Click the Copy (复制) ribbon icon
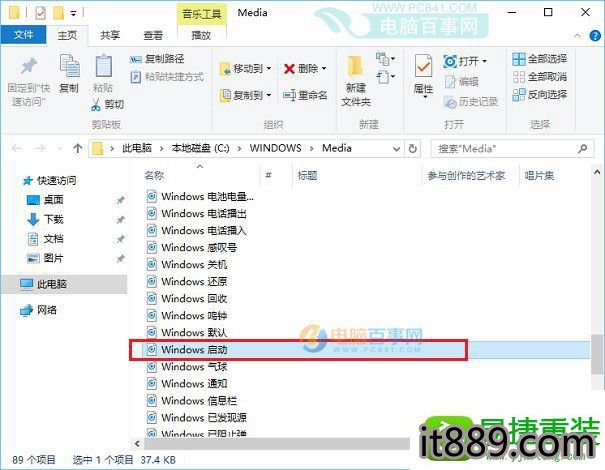 pos(69,66)
